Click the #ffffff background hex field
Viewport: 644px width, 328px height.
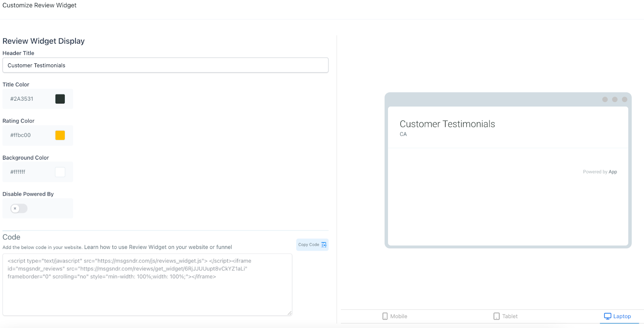(x=28, y=172)
